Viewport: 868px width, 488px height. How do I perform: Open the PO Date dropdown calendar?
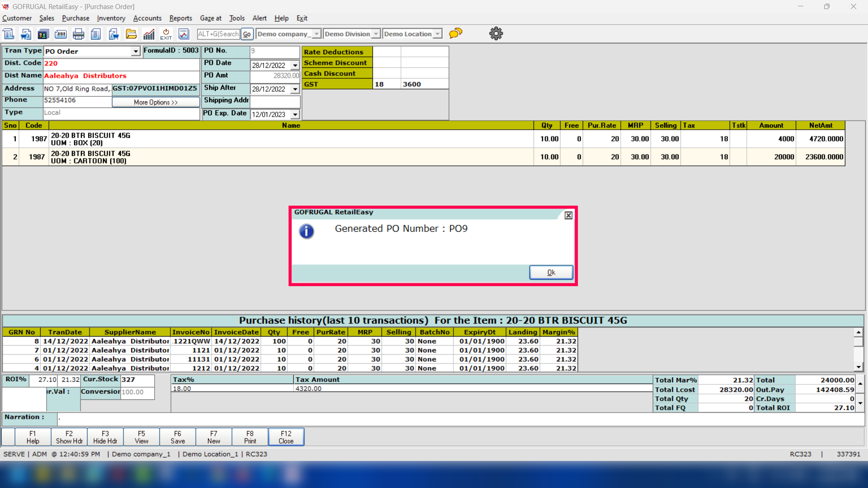(x=295, y=66)
